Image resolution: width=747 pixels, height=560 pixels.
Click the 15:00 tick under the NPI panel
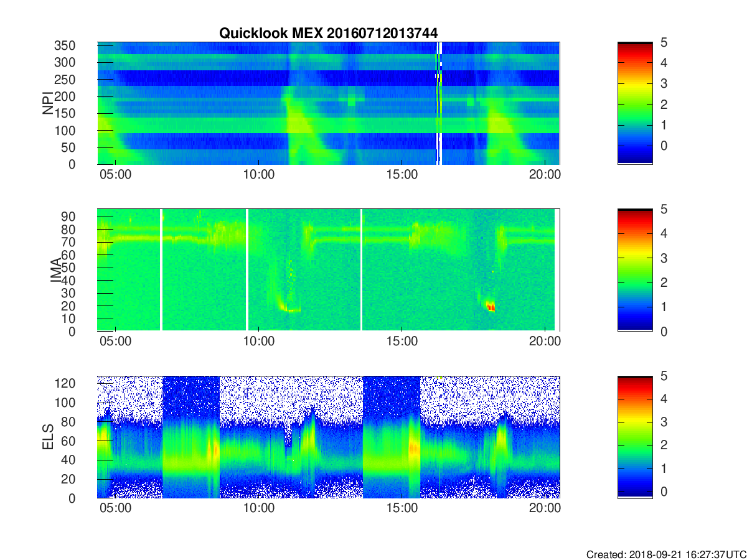pos(402,175)
